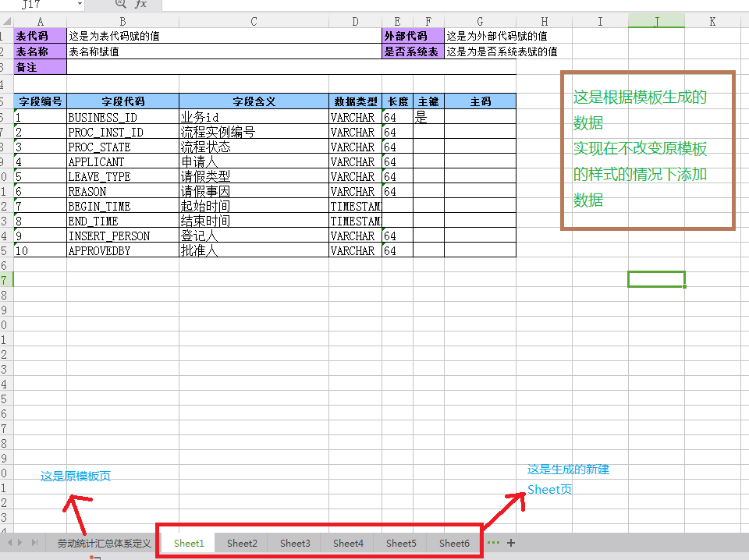Select column C header
This screenshot has height=560, width=749.
click(254, 22)
